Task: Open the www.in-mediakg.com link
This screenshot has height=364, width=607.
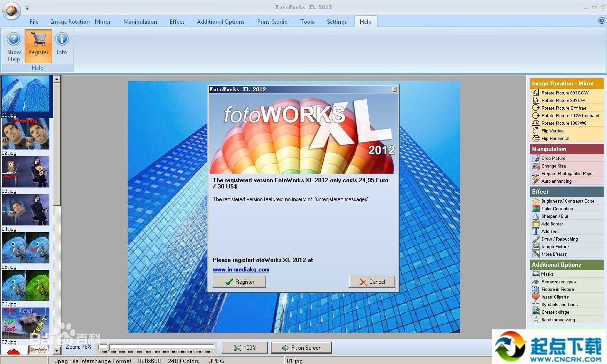Action: 241,270
